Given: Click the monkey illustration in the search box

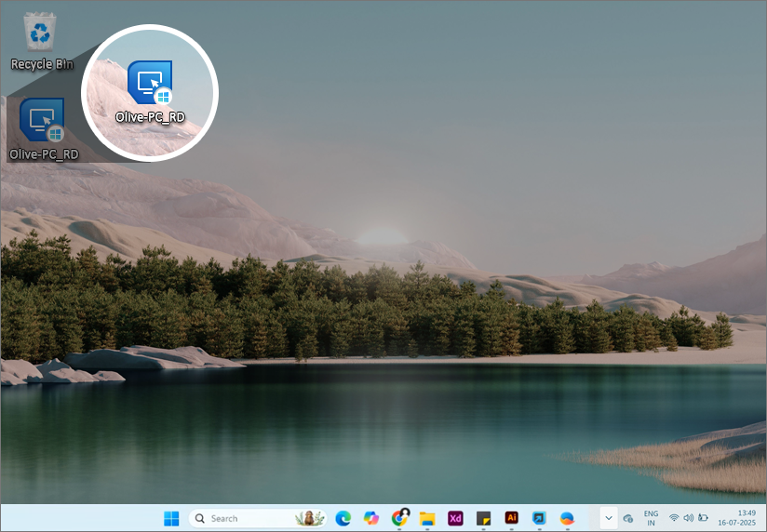Looking at the screenshot, I should click(x=309, y=518).
